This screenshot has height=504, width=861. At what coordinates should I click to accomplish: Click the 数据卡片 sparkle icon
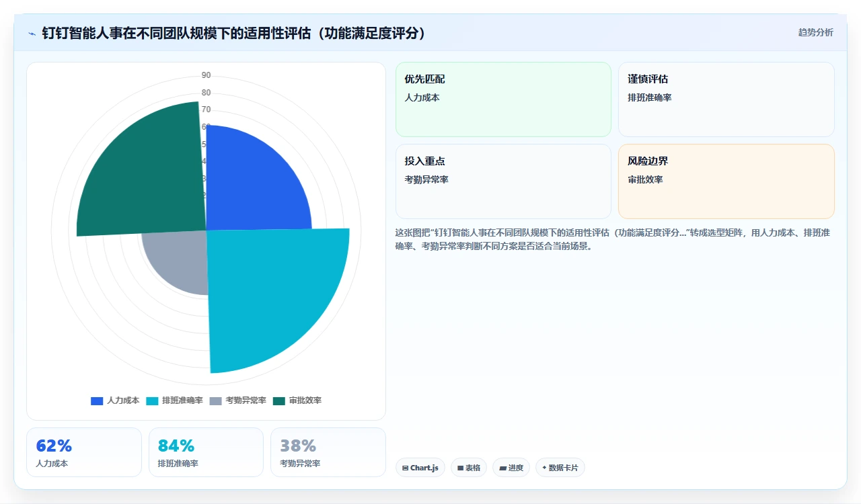[x=544, y=468]
